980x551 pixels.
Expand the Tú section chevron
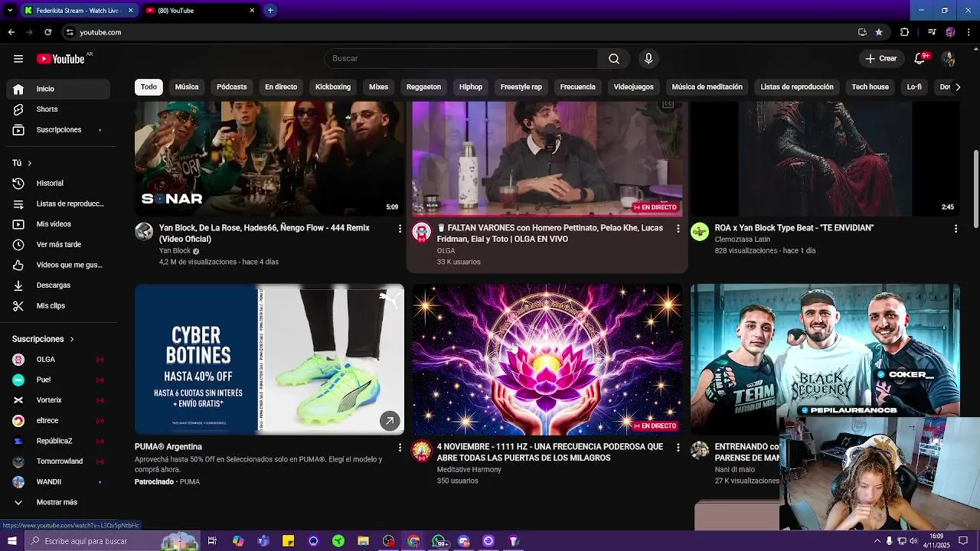click(x=30, y=163)
